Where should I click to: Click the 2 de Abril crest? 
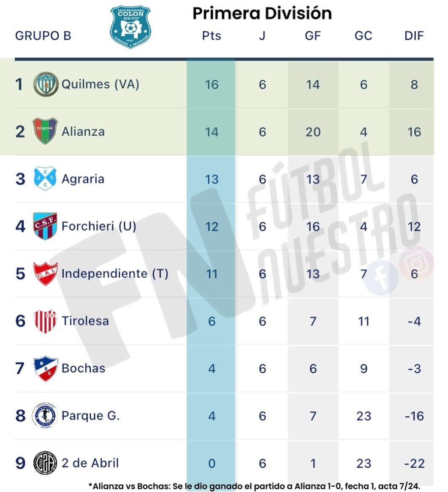[x=45, y=463]
